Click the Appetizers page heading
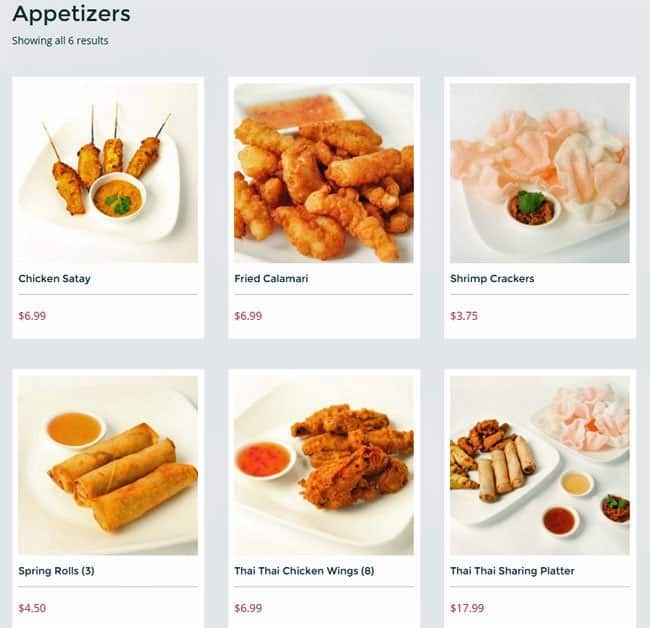Image resolution: width=650 pixels, height=628 pixels. pos(71,15)
